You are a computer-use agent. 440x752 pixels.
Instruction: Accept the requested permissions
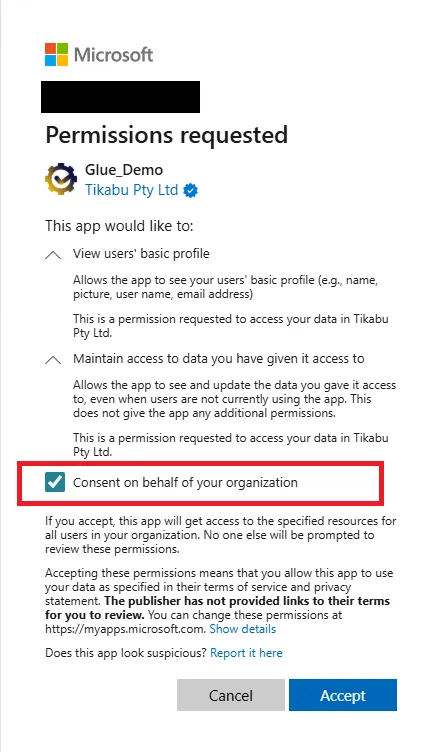343,695
